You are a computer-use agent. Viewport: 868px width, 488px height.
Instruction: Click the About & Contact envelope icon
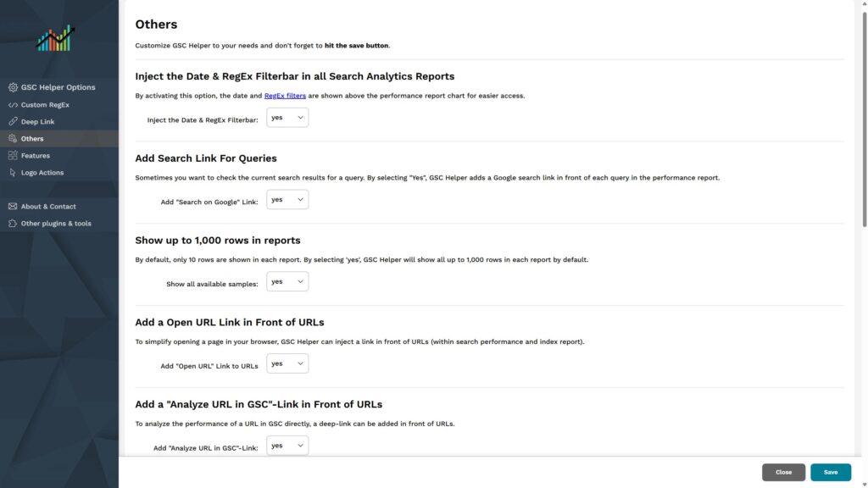13,207
